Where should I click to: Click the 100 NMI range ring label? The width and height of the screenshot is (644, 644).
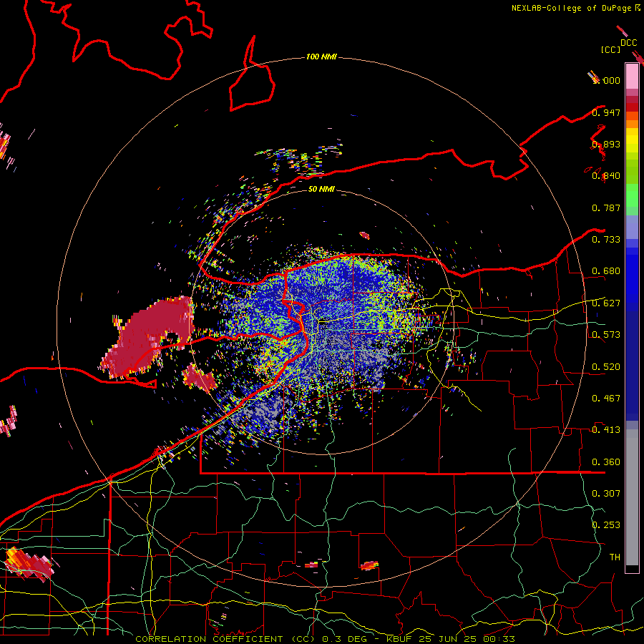321,57
